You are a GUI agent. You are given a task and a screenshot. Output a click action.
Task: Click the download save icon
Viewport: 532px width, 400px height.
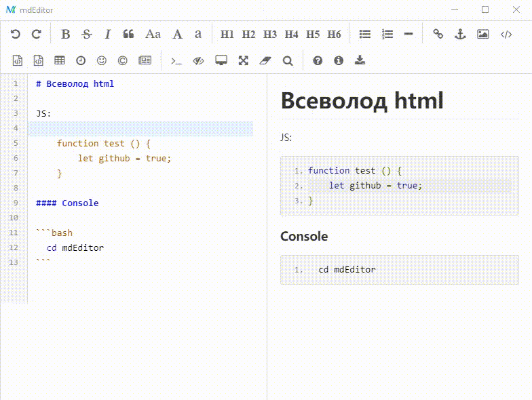point(360,60)
